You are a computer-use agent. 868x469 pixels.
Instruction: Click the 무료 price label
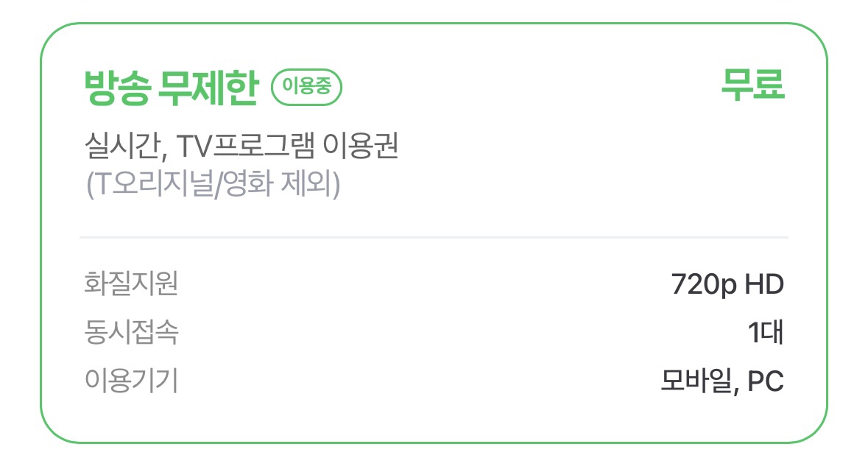click(x=752, y=86)
